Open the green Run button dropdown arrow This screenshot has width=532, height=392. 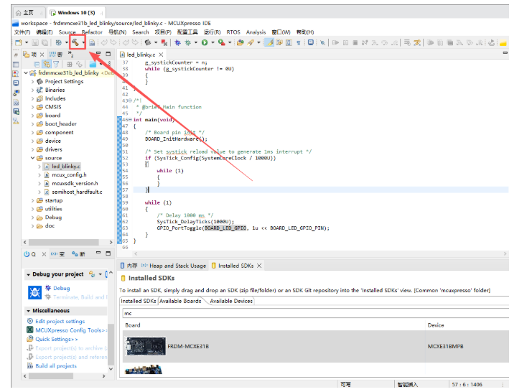pos(213,42)
